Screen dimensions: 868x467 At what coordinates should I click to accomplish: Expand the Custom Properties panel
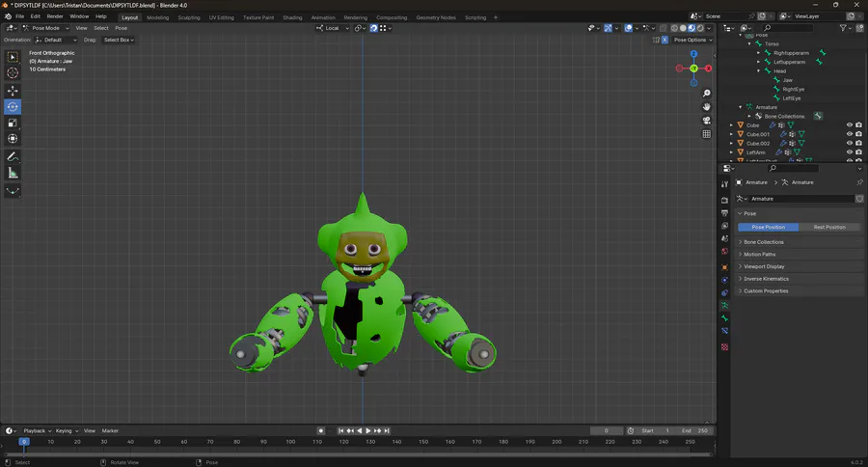point(800,290)
